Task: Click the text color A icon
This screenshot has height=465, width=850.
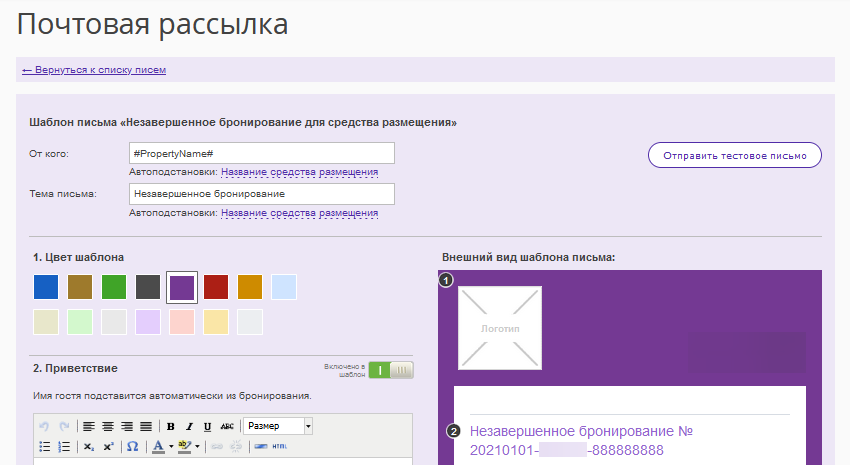Action: click(x=158, y=447)
